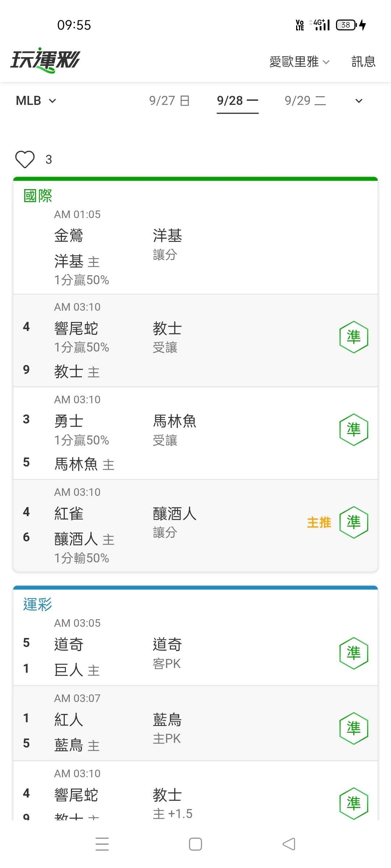
Task: Open the 金鶯 vs 洋基 game row
Action: [195, 248]
